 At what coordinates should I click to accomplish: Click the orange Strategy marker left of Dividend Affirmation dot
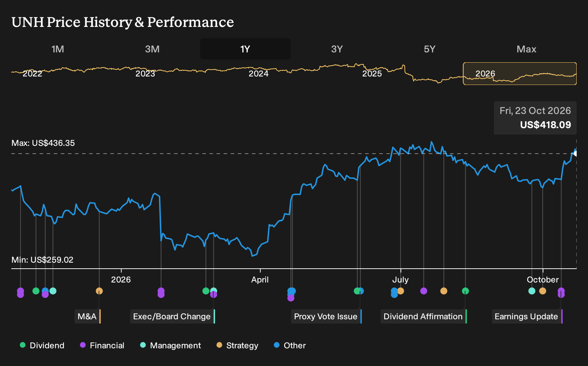click(x=444, y=291)
